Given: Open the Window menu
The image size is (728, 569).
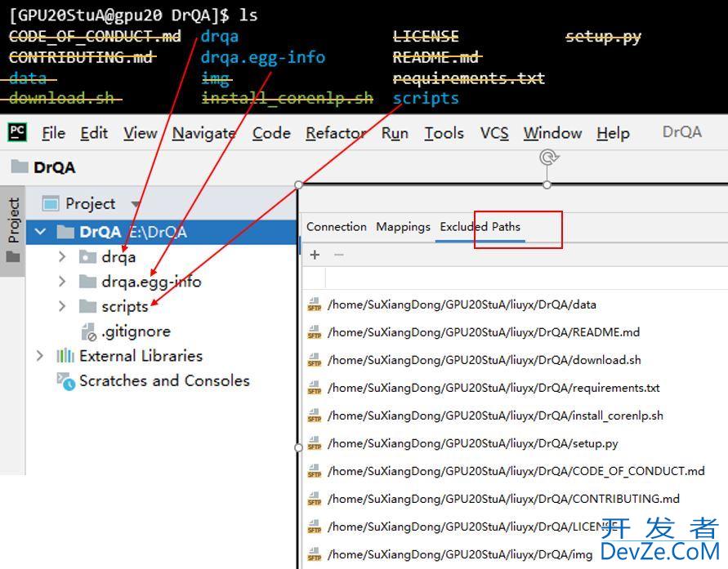Looking at the screenshot, I should click(x=552, y=133).
